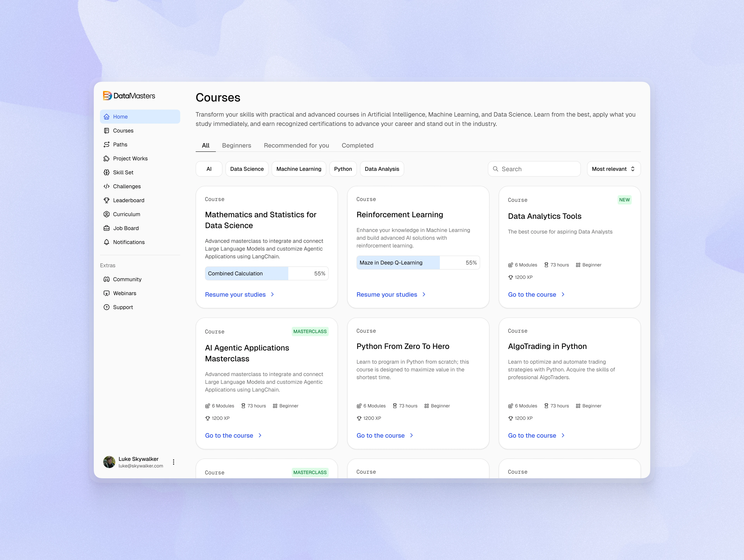The image size is (744, 560).
Task: Click the Paths icon in the sidebar
Action: coord(107,144)
